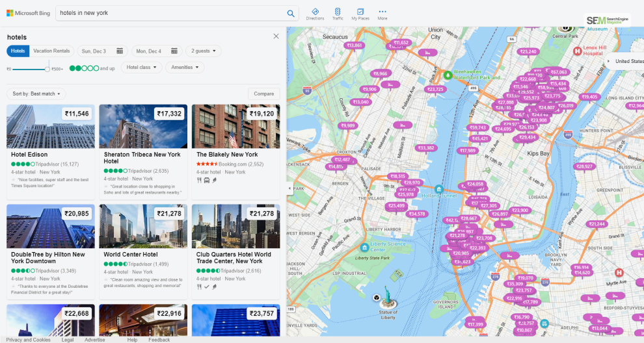This screenshot has width=644, height=343.
Task: Open calendar for Mon, Dec 4 check-out
Action: (x=174, y=51)
